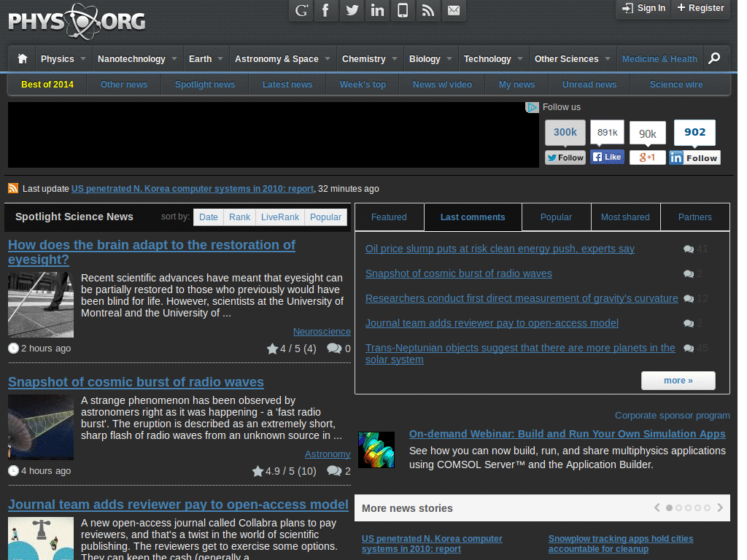The height and width of the screenshot is (560, 747).
Task: Toggle the g+1 recommendation button
Action: click(x=647, y=157)
